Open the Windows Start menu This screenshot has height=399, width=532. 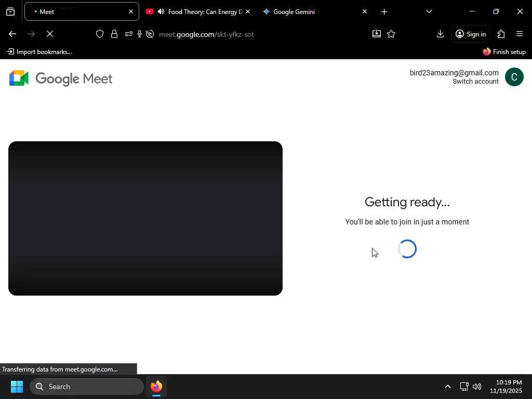17,387
